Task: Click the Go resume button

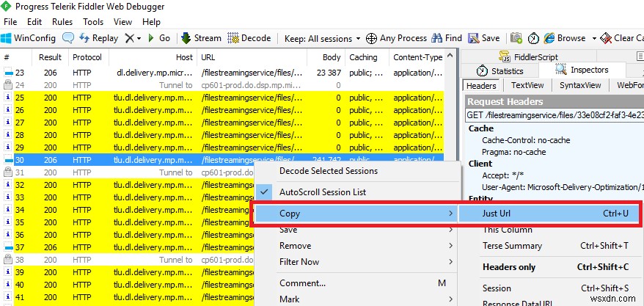Action: (x=159, y=38)
